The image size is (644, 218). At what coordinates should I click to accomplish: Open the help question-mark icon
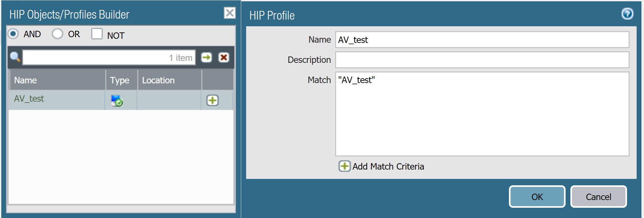pyautogui.click(x=627, y=14)
